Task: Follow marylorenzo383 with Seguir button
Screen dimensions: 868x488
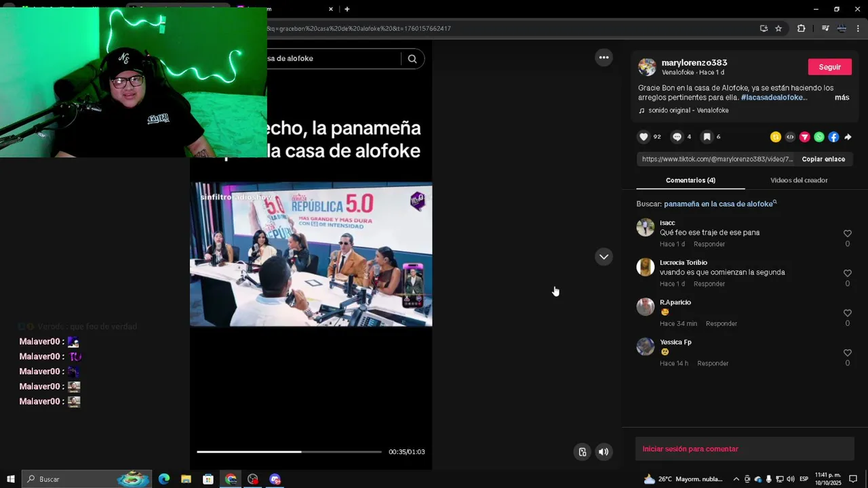Action: click(829, 67)
